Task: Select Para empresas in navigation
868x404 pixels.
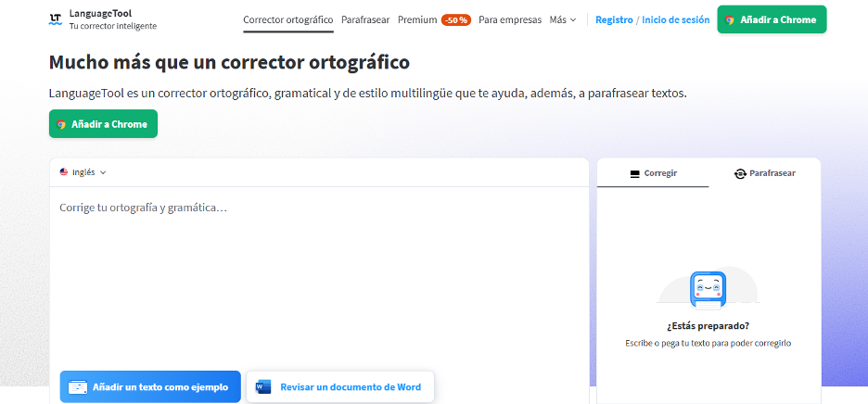Action: [x=510, y=19]
